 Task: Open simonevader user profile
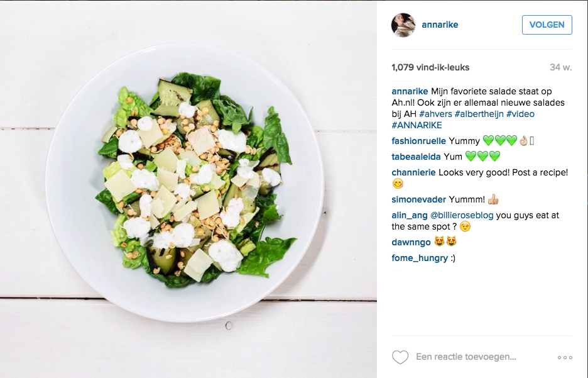tap(418, 199)
